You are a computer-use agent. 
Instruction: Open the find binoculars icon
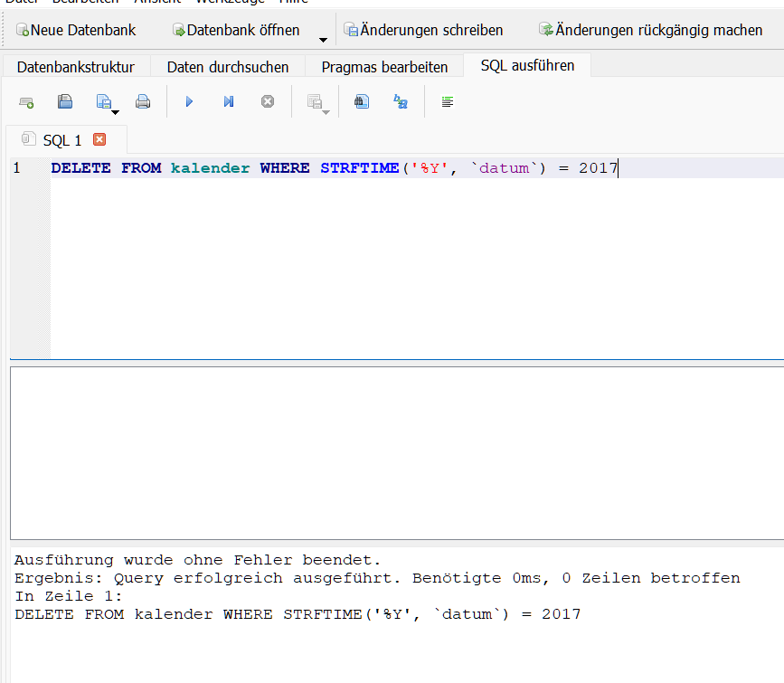coord(362,102)
